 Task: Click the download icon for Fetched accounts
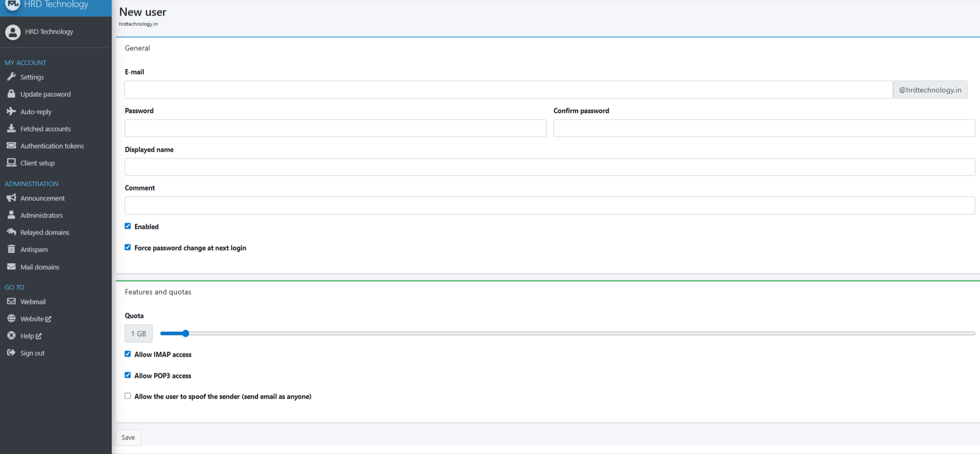click(11, 128)
